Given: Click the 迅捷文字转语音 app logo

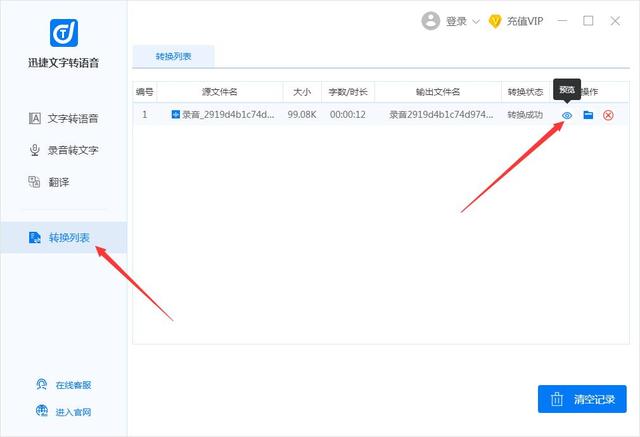Looking at the screenshot, I should (64, 33).
